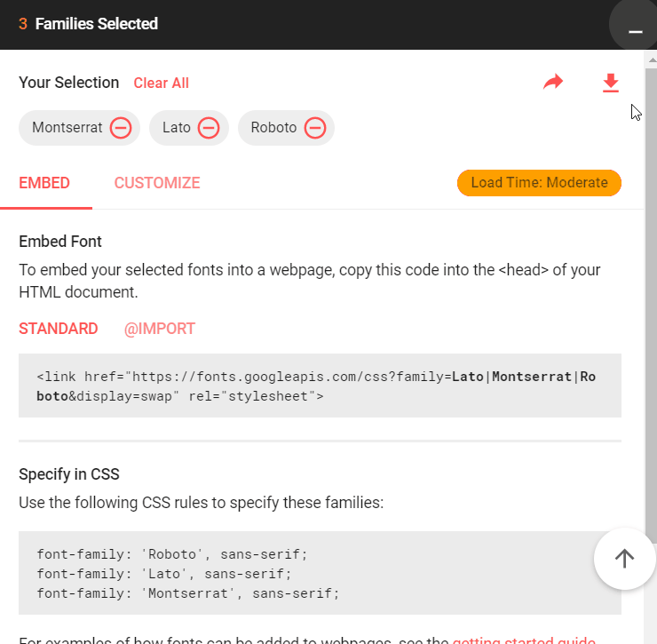Click the Lato font chip
The width and height of the screenshot is (657, 644).
click(177, 128)
